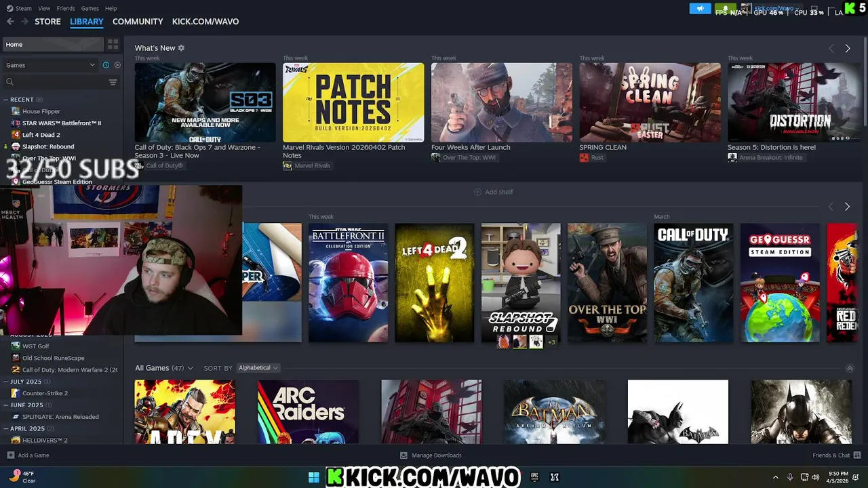This screenshot has width=868, height=488.
Task: Open Friends & Chat
Action: pyautogui.click(x=837, y=455)
